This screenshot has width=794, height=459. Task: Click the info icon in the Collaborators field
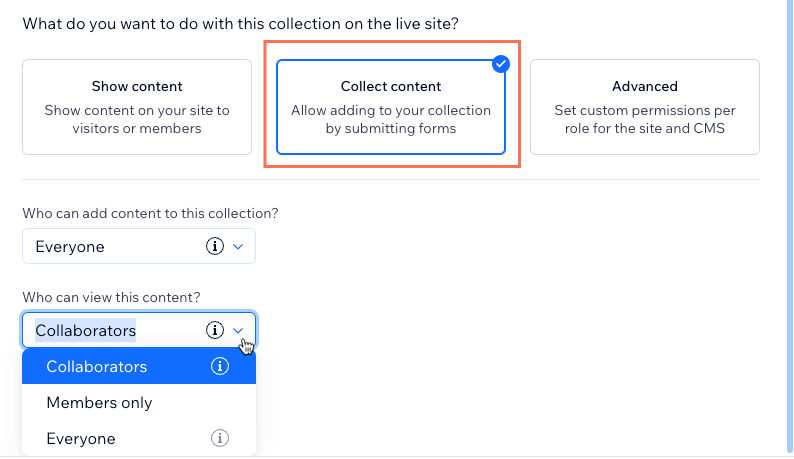pos(215,330)
